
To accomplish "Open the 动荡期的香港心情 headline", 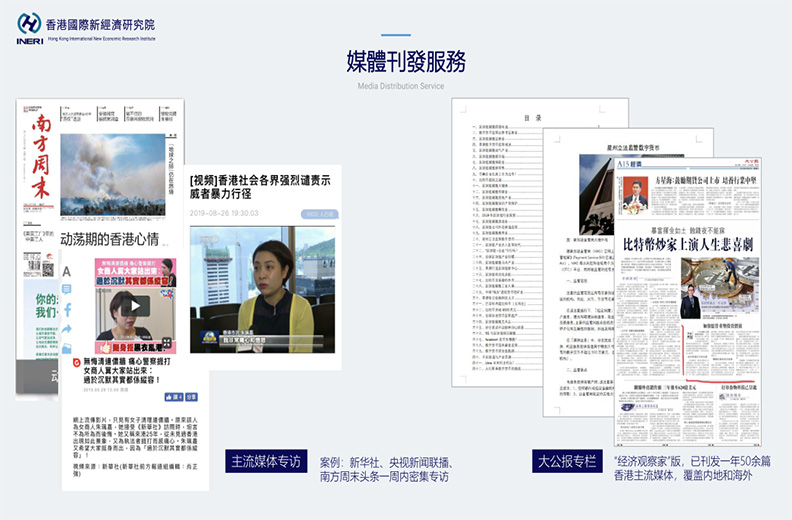I will (110, 240).
